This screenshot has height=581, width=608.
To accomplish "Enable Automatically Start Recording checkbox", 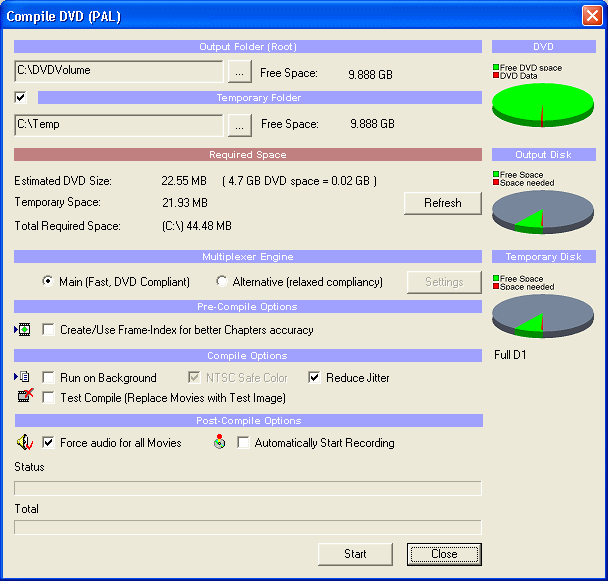I will (243, 443).
